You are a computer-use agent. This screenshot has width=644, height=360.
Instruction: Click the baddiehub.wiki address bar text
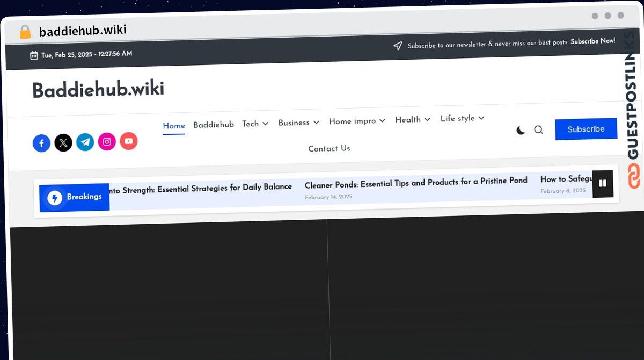point(83,31)
